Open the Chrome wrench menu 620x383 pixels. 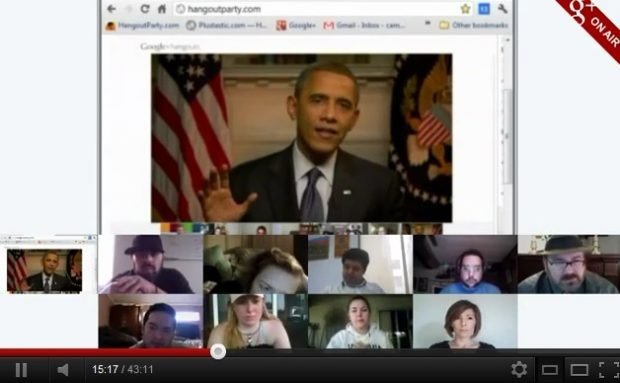503,8
